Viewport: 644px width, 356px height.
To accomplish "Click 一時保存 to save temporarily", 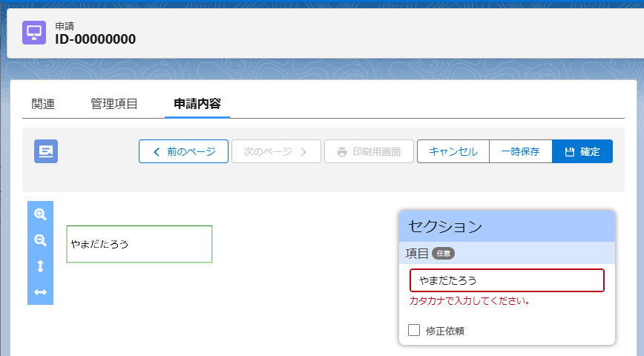I will click(520, 151).
